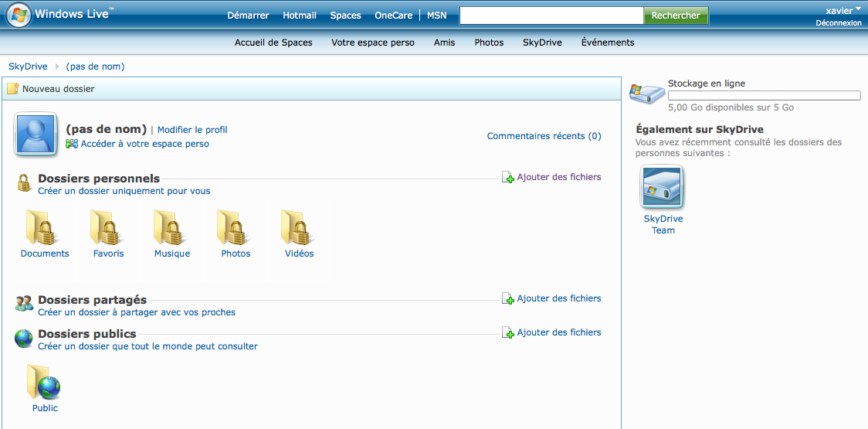Click the espace perso people icon

[x=71, y=144]
